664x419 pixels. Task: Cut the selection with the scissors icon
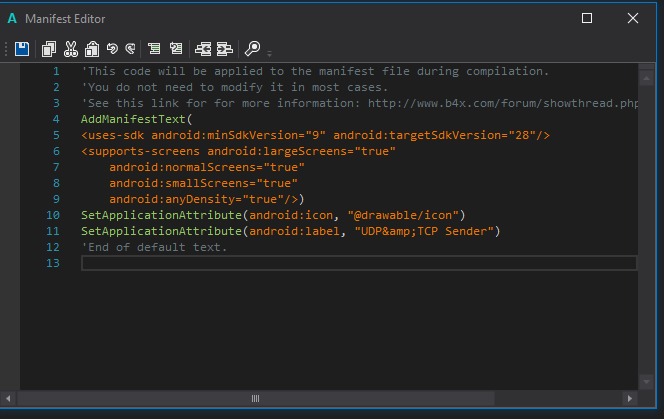point(71,49)
